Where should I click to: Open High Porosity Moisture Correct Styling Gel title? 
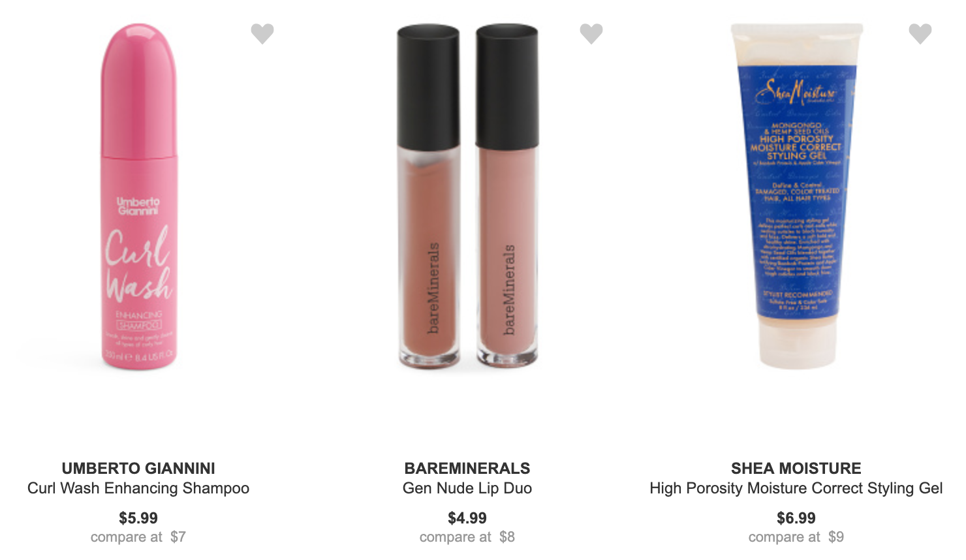coord(796,488)
